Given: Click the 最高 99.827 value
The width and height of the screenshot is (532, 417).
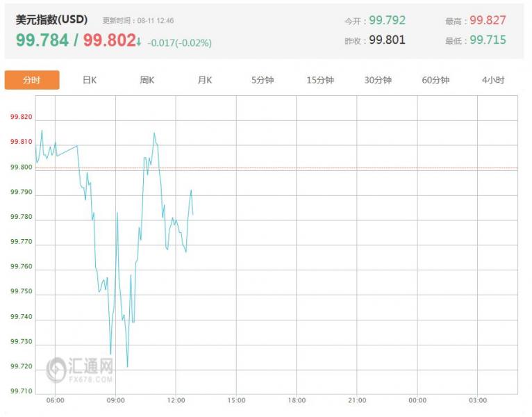Looking at the screenshot, I should click(488, 20).
